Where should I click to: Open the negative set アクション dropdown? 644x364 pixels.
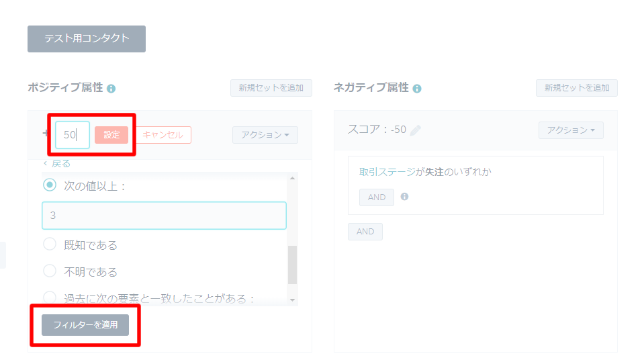pos(571,130)
